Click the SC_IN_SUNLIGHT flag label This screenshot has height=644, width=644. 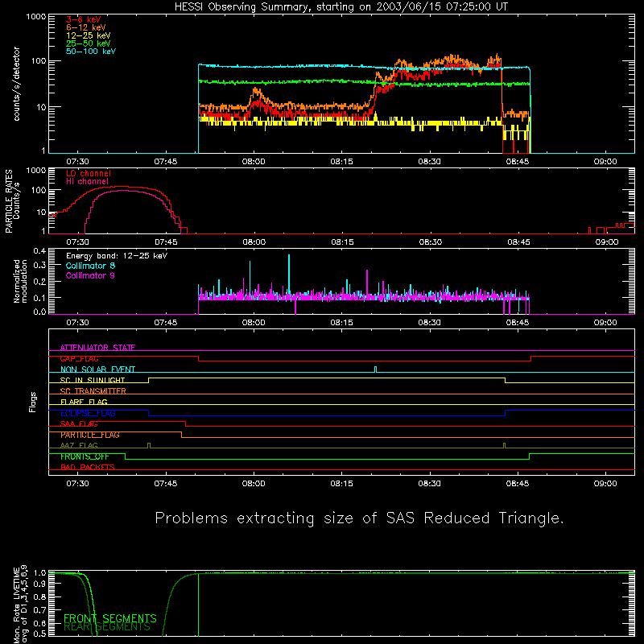[93, 380]
